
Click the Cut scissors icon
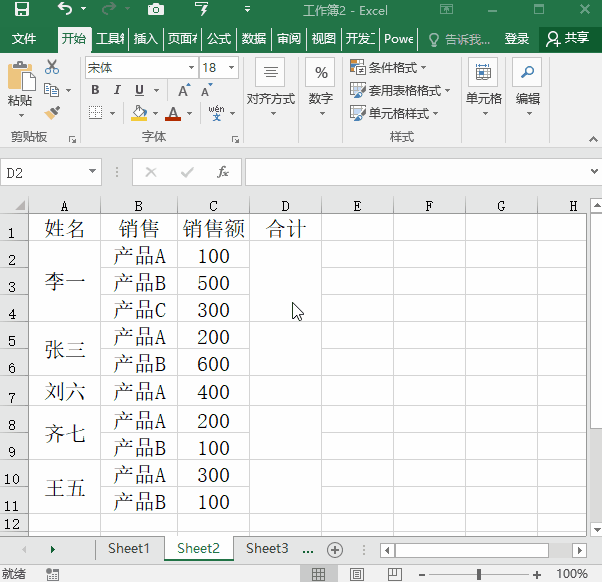52,68
